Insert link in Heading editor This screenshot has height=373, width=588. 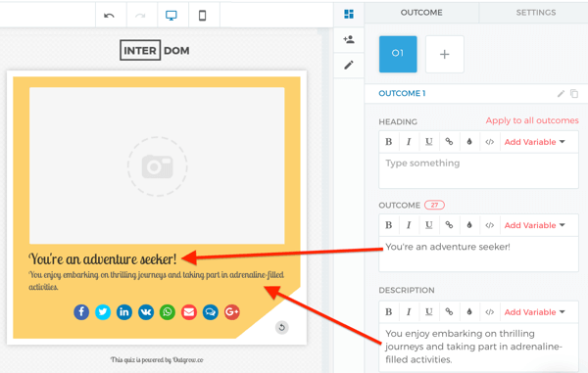[449, 142]
